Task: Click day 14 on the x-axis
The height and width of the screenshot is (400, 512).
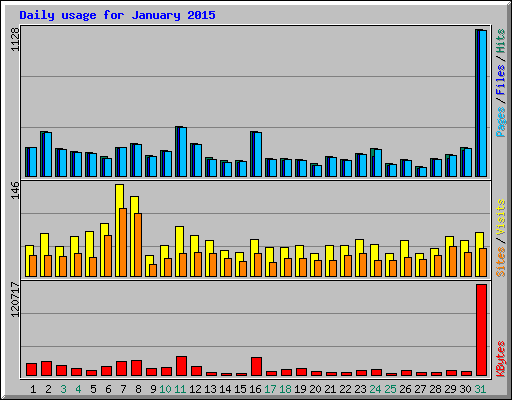Action: pyautogui.click(x=225, y=389)
